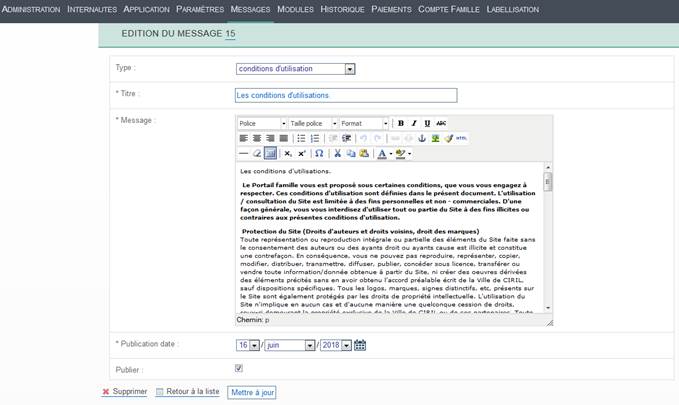Select the month dropdown showing juin

[x=290, y=345]
